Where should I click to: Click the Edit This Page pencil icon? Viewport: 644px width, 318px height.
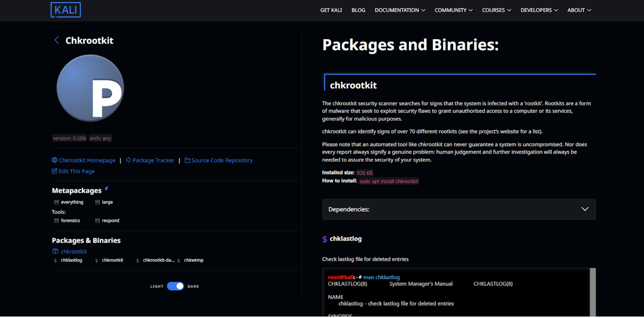click(55, 171)
